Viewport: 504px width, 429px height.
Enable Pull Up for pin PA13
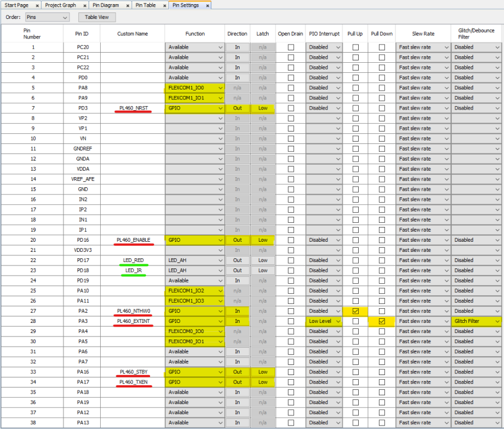click(356, 422)
